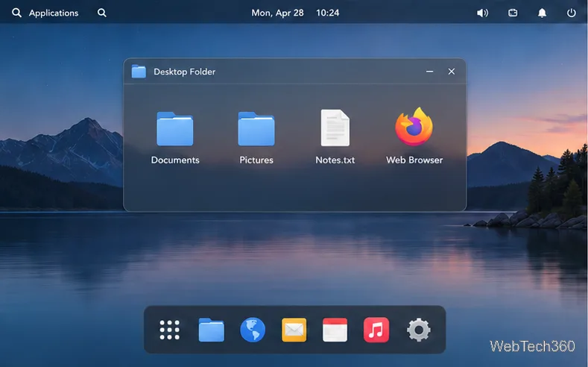
Task: Open the volume speaker indicator
Action: click(483, 13)
